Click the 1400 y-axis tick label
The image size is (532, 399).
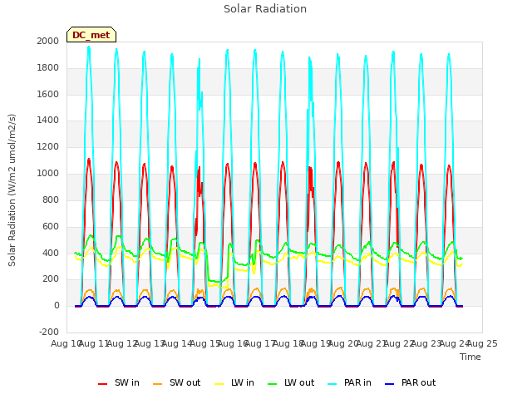pyautogui.click(x=48, y=120)
